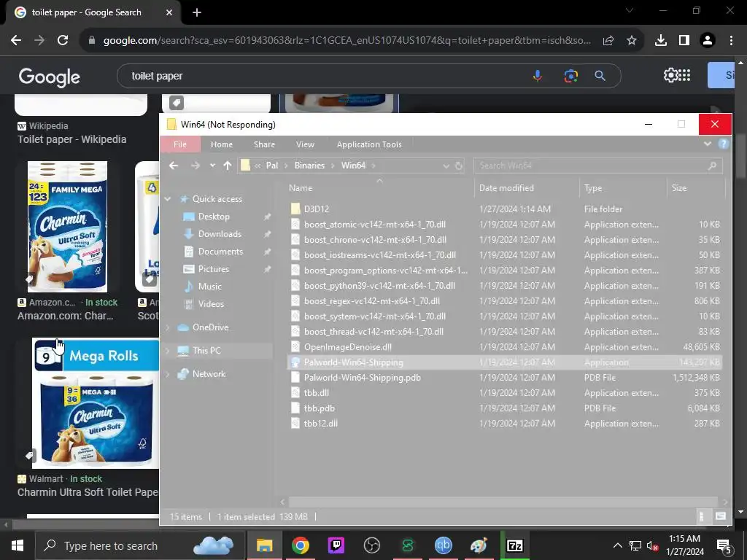The height and width of the screenshot is (560, 747).
Task: Click Explorer horizontal scrollbar track
Action: pos(503,502)
